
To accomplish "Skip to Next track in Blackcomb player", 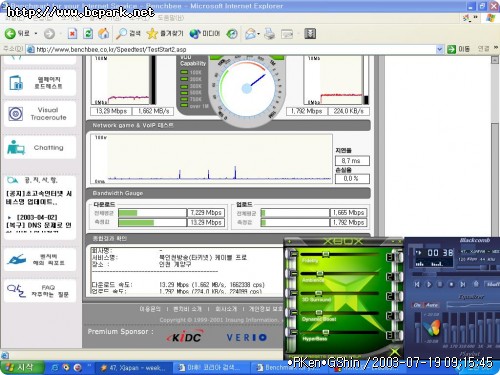I will (463, 284).
